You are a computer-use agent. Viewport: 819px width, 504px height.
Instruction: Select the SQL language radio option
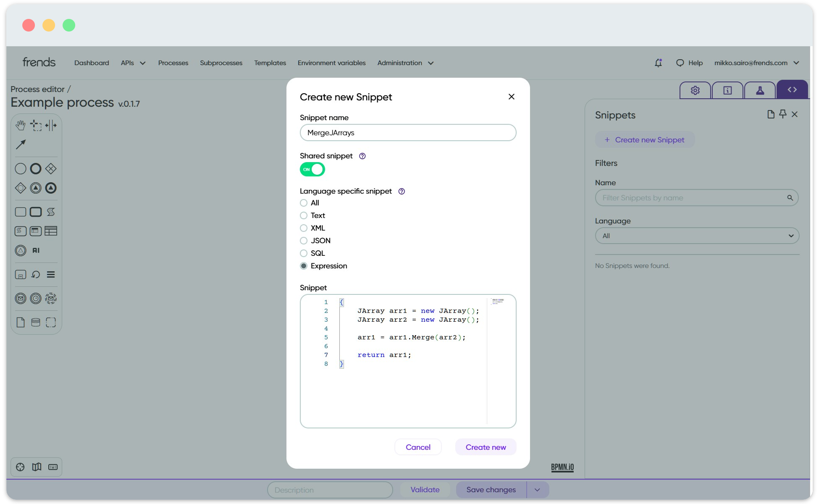pos(304,253)
